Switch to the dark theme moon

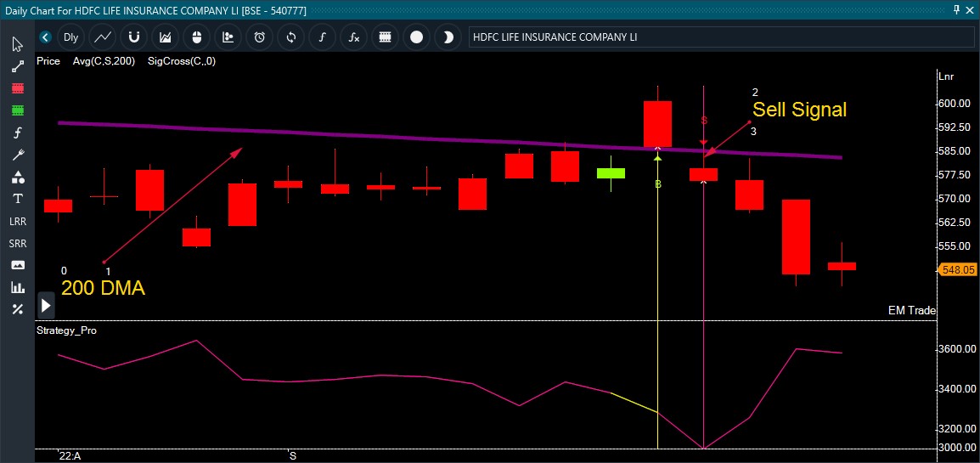coord(448,37)
